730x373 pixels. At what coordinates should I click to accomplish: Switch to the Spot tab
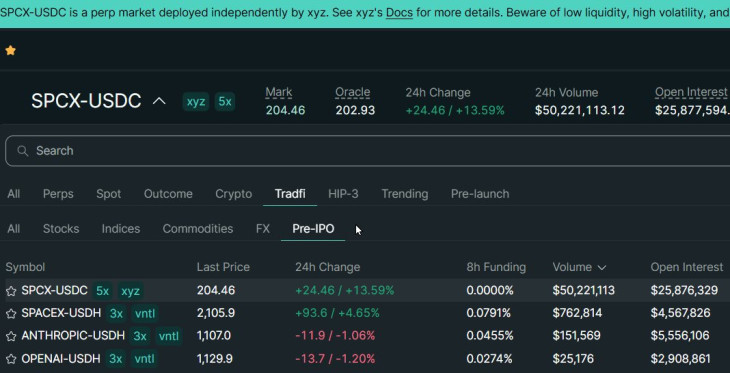(x=108, y=194)
